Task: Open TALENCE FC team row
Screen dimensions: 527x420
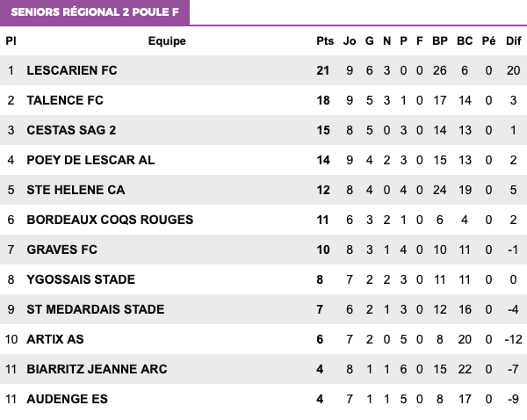Action: [263, 100]
